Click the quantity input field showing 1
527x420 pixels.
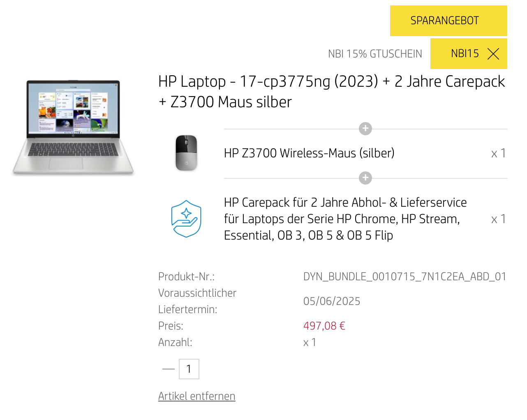click(x=189, y=369)
